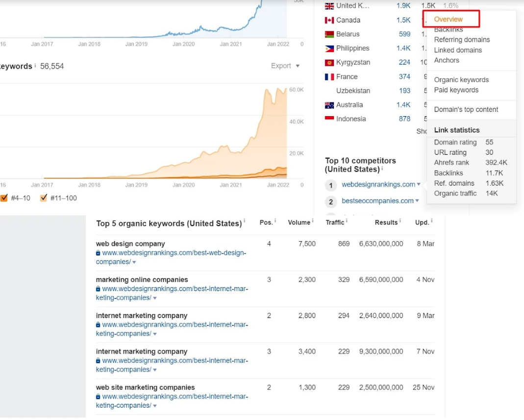Click the Indonesia flag icon
The height and width of the screenshot is (420, 524).
[328, 119]
